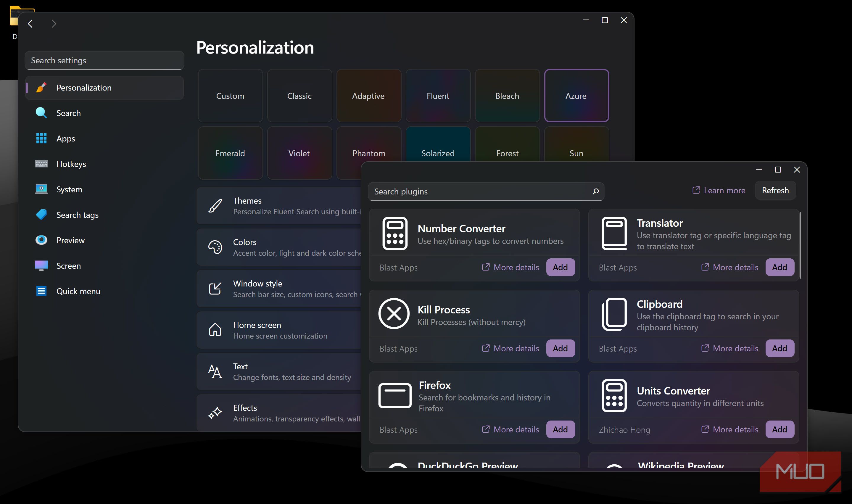
Task: Add the Kill Process plugin
Action: (x=560, y=348)
